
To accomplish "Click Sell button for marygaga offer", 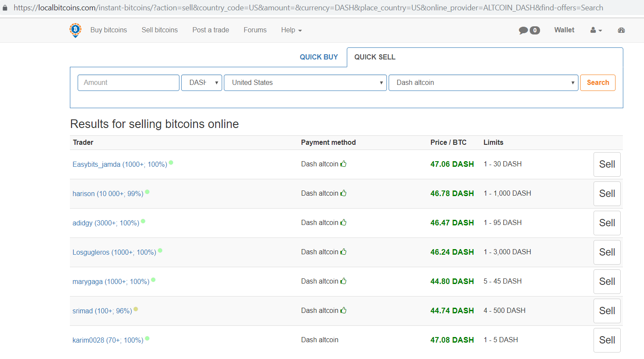I will [x=607, y=281].
